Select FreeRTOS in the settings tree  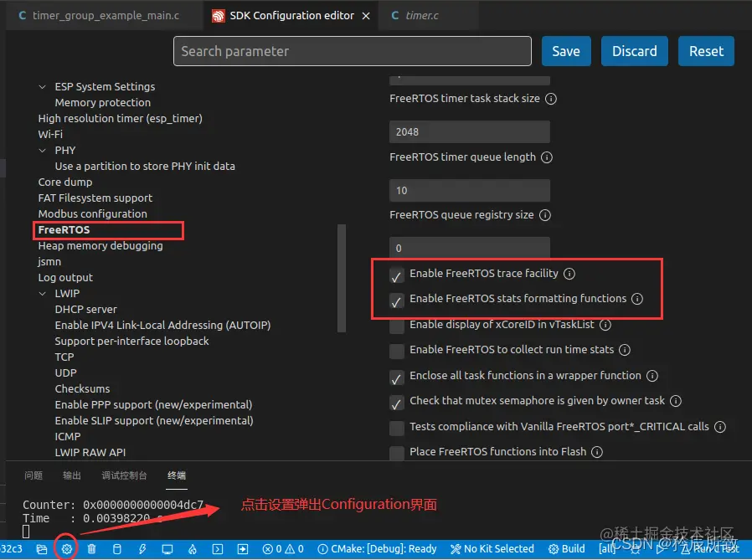point(64,230)
